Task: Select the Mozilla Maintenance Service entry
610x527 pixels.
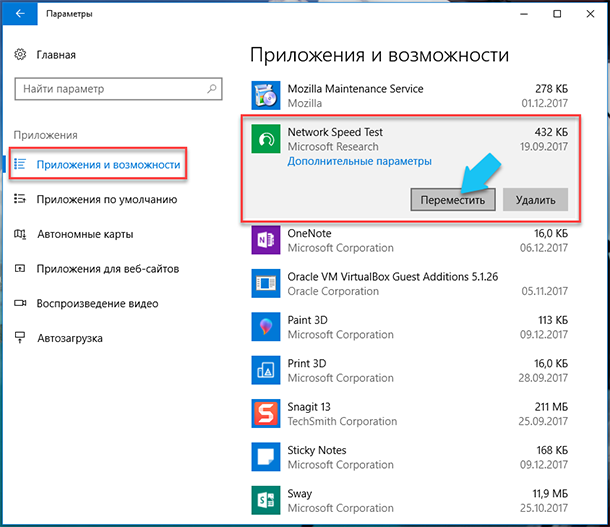Action: click(409, 96)
